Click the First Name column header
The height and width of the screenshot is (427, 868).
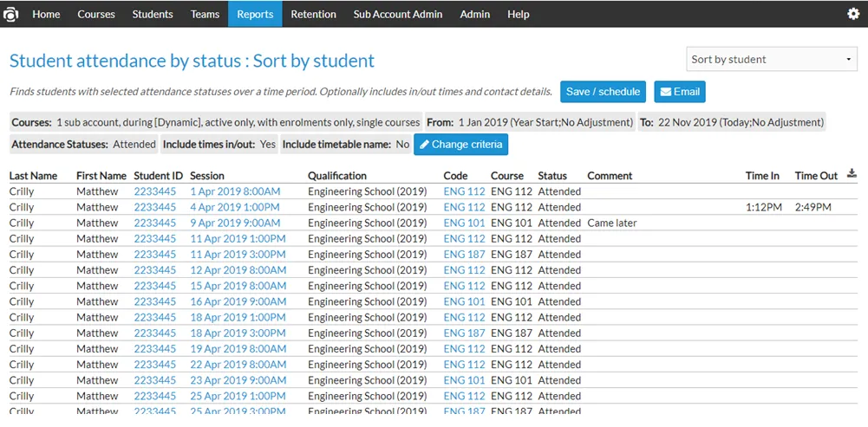tap(101, 176)
